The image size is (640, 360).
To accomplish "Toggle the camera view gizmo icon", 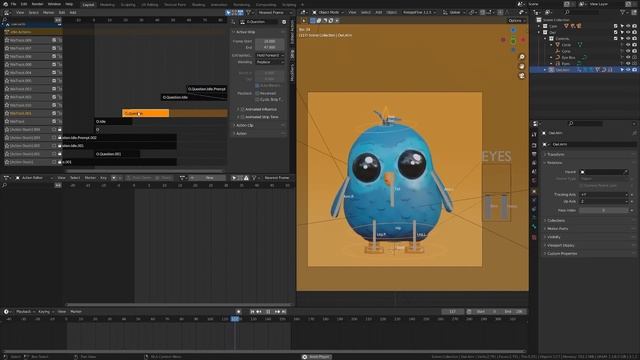I will [x=522, y=76].
